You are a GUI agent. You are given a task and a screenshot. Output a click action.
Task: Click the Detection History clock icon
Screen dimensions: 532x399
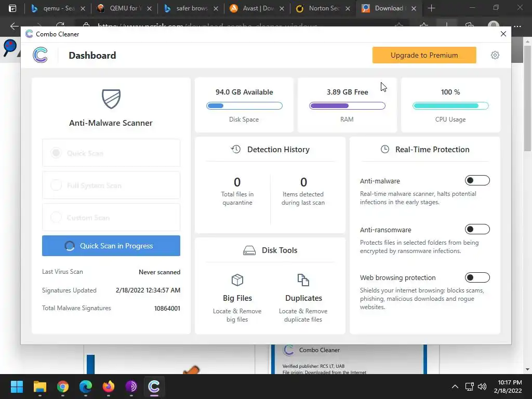tap(236, 149)
